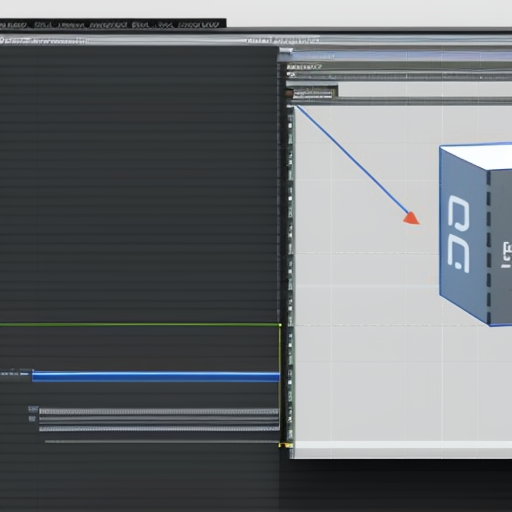The height and width of the screenshot is (512, 512).
Task: Select the long blue clip in the timeline
Action: (156, 377)
